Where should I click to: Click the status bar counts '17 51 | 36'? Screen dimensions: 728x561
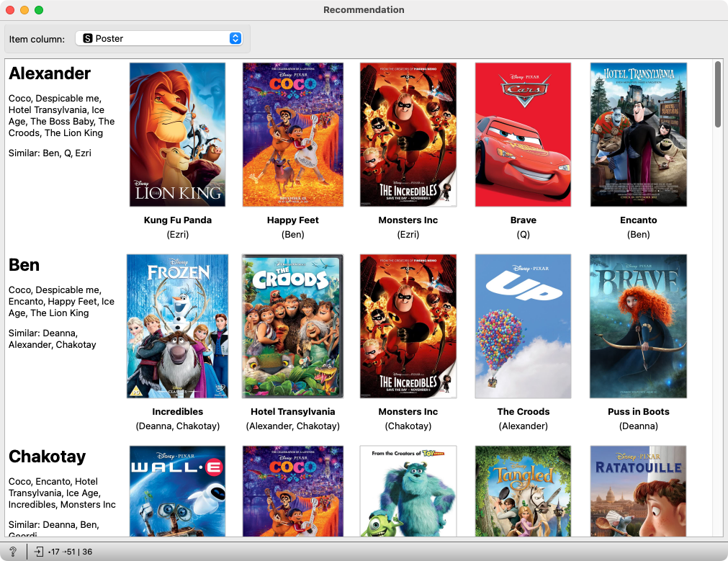(70, 552)
